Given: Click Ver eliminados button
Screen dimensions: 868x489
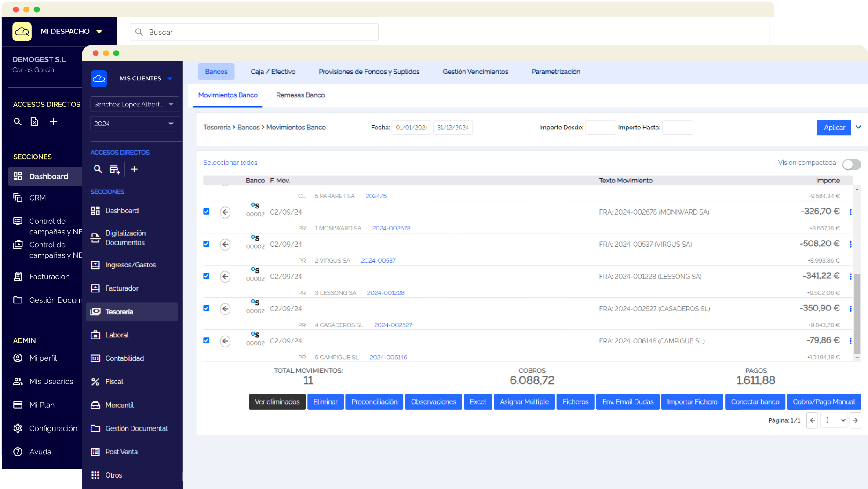Looking at the screenshot, I should [277, 401].
